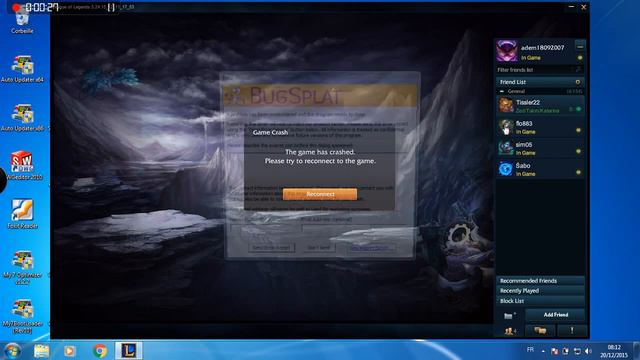The height and width of the screenshot is (360, 640).
Task: Select friend Šabo in the list
Action: 540,169
